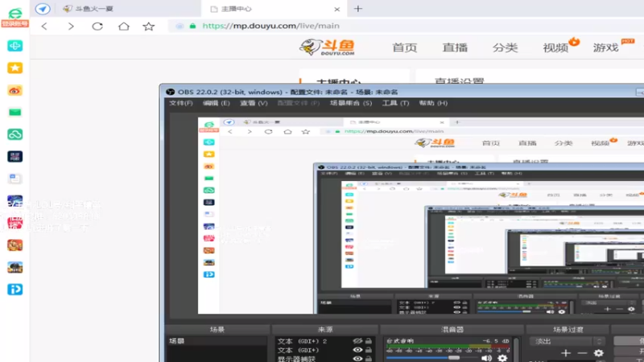Click the blue paper-plane icon left of the first tab
The height and width of the screenshot is (362, 644).
(x=43, y=9)
